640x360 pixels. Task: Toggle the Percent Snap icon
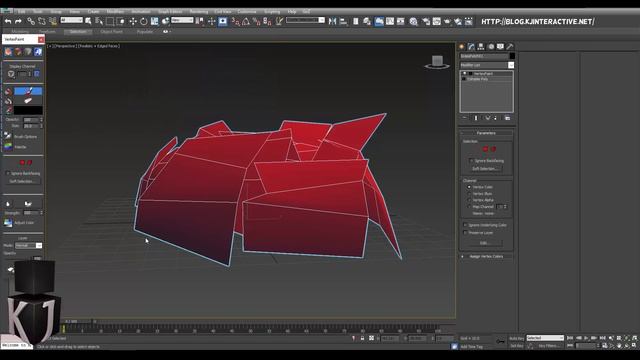(257, 21)
